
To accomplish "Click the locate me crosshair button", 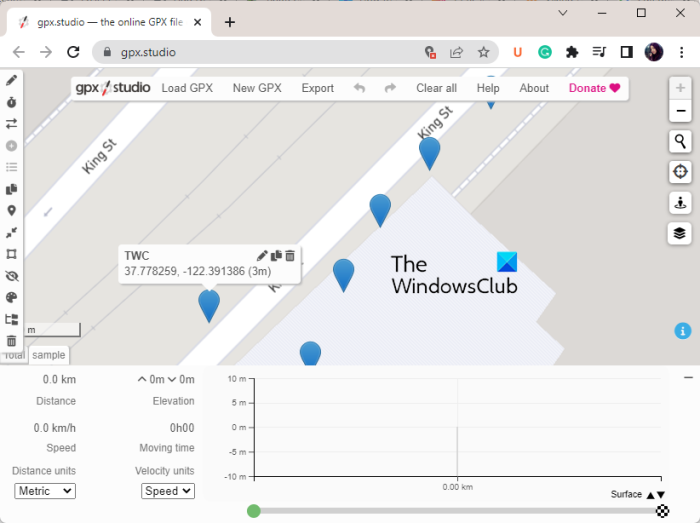I will (x=680, y=172).
